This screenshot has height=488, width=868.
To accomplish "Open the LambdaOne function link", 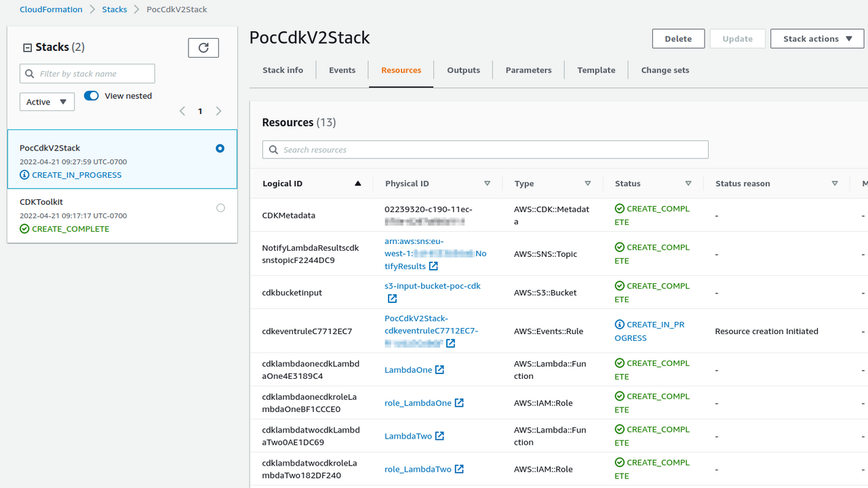I will click(408, 370).
